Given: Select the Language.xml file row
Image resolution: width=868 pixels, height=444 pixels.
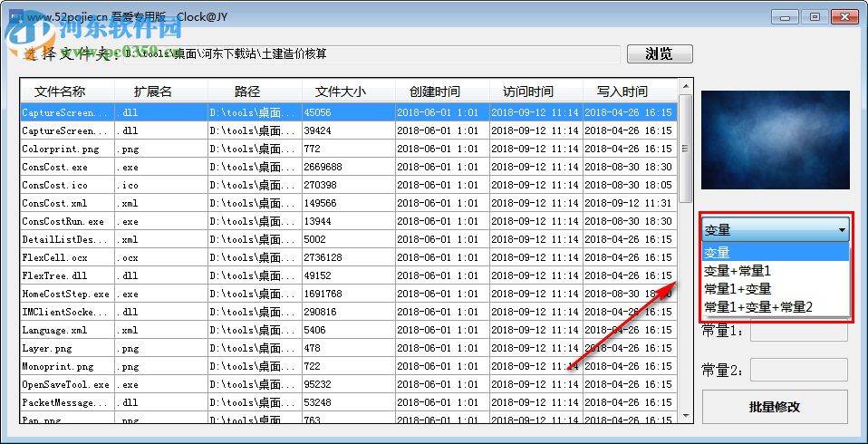Looking at the screenshot, I should 349,330.
